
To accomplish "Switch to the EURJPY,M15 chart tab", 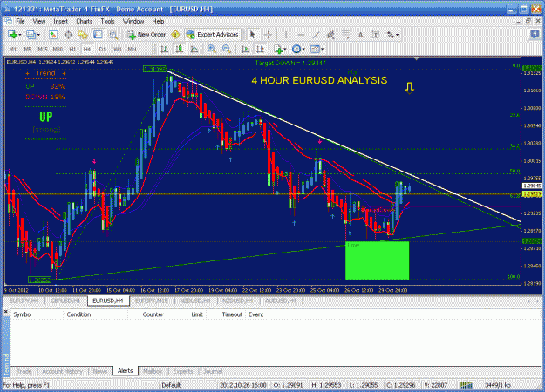I will [x=152, y=301].
